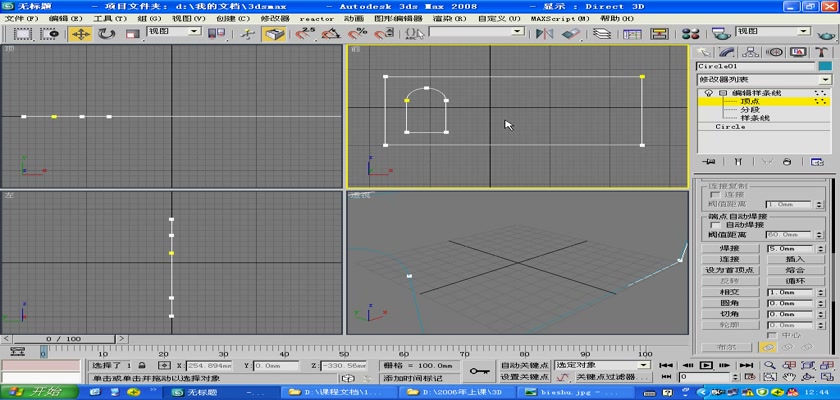Click the Windows 开始 start button
Screen dimensions: 840x400
(x=39, y=393)
